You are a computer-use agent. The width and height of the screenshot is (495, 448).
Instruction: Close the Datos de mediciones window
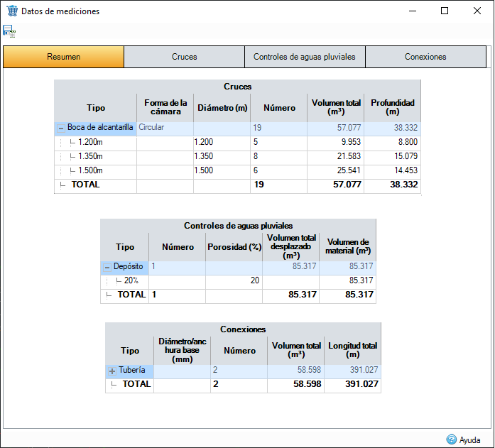tap(477, 11)
